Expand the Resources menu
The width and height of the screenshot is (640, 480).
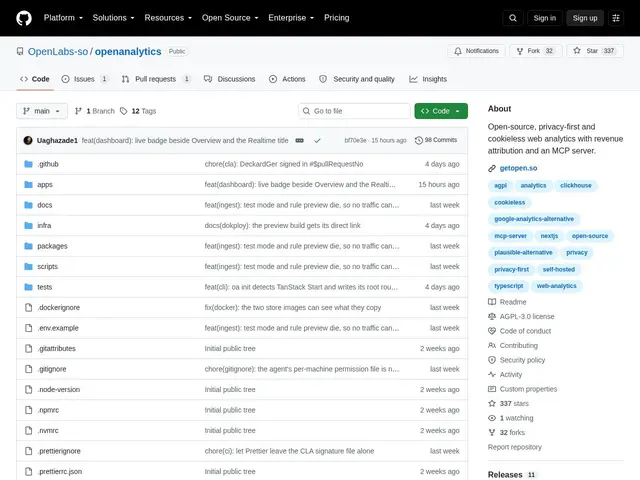coord(168,18)
